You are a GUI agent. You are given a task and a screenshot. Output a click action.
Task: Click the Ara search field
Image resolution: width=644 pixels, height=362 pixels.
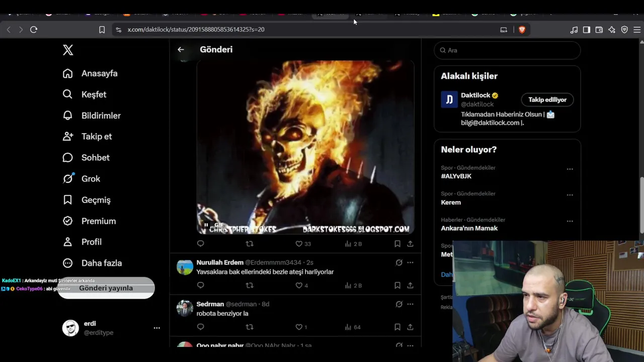click(x=507, y=50)
